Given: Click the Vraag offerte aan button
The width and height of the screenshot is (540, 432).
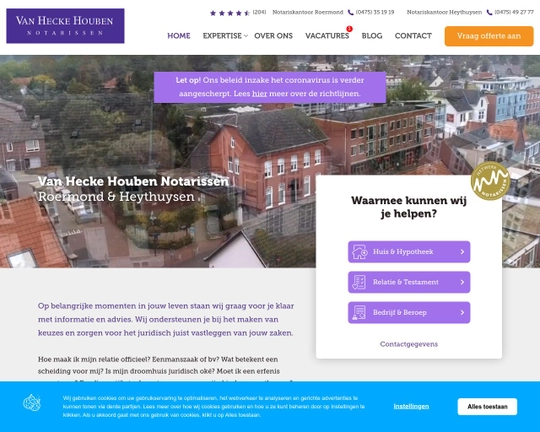Looking at the screenshot, I should coord(489,36).
